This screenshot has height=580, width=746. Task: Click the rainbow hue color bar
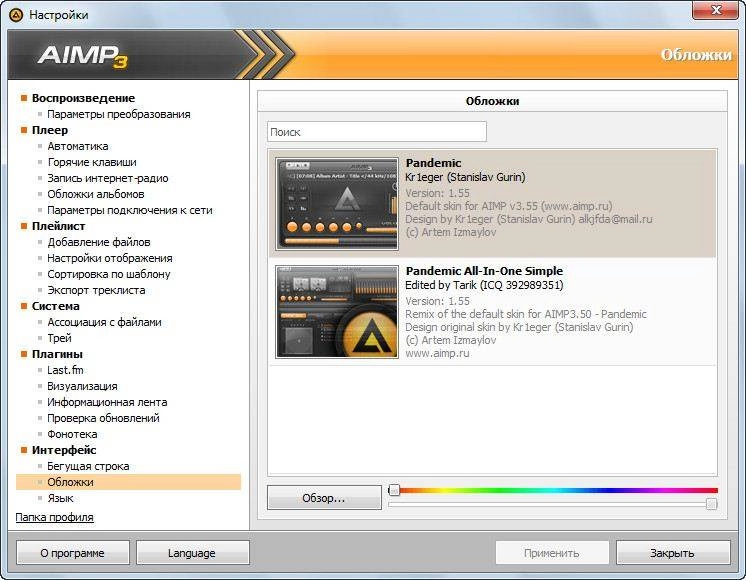click(554, 490)
